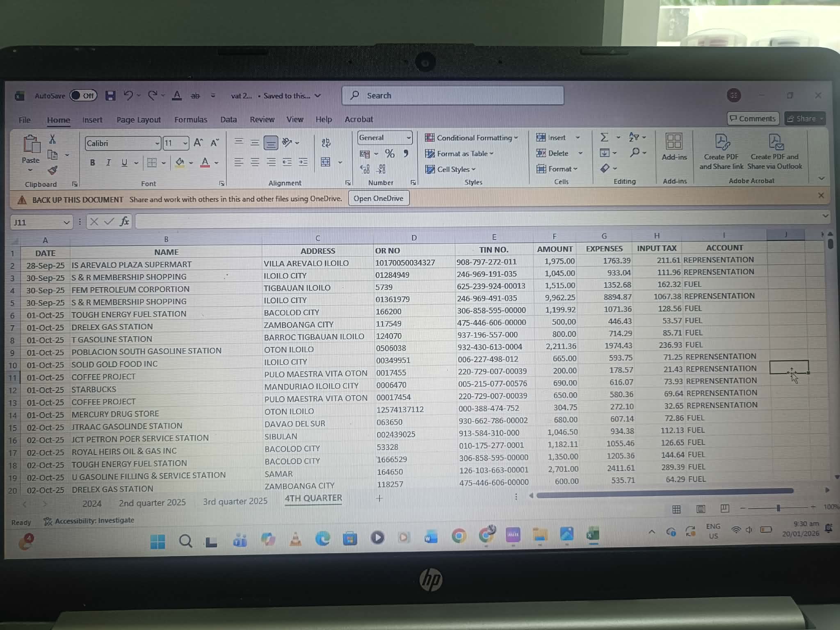Screen dimensions: 840x630
Task: Open the Find & Select magnifier
Action: (635, 153)
